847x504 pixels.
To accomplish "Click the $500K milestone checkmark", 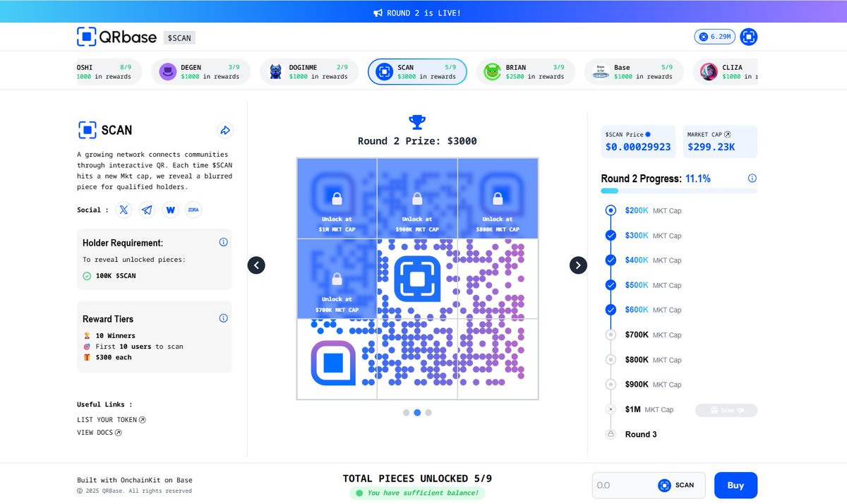I will (x=611, y=285).
